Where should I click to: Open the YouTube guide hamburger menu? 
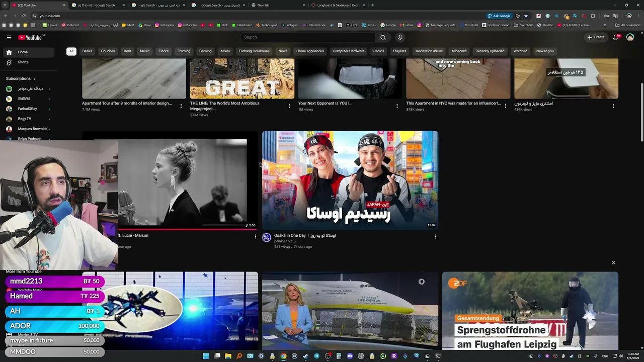[x=9, y=37]
